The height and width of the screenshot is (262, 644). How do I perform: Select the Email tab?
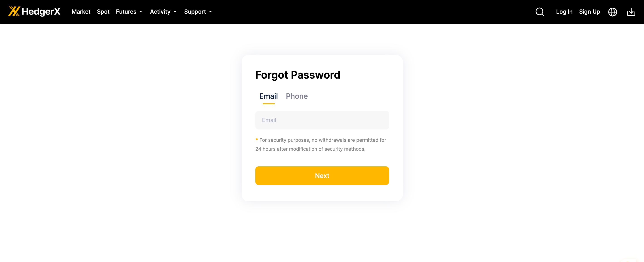point(269,96)
